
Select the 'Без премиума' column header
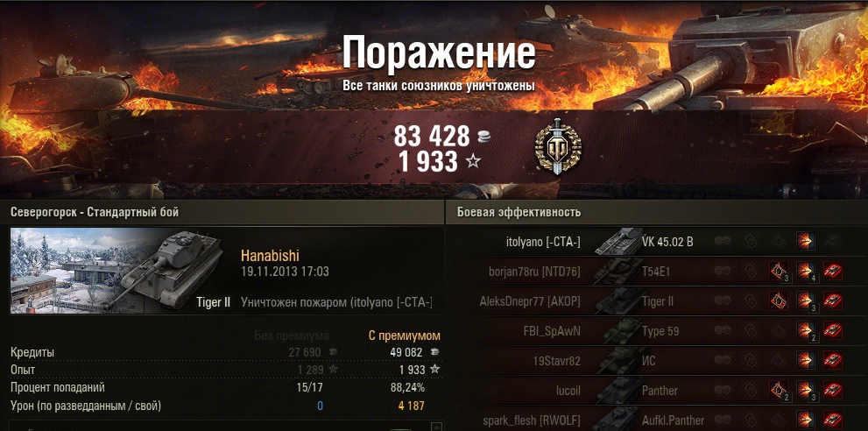pyautogui.click(x=291, y=336)
